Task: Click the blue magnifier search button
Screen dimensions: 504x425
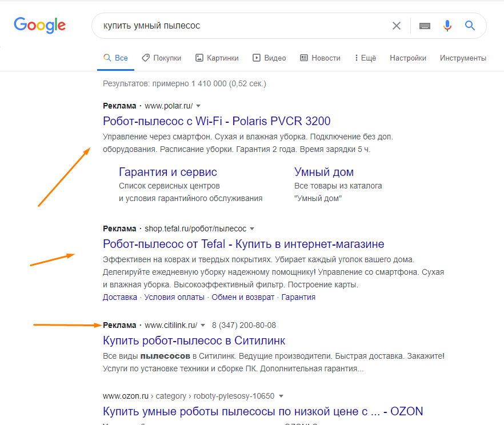Action: tap(470, 25)
